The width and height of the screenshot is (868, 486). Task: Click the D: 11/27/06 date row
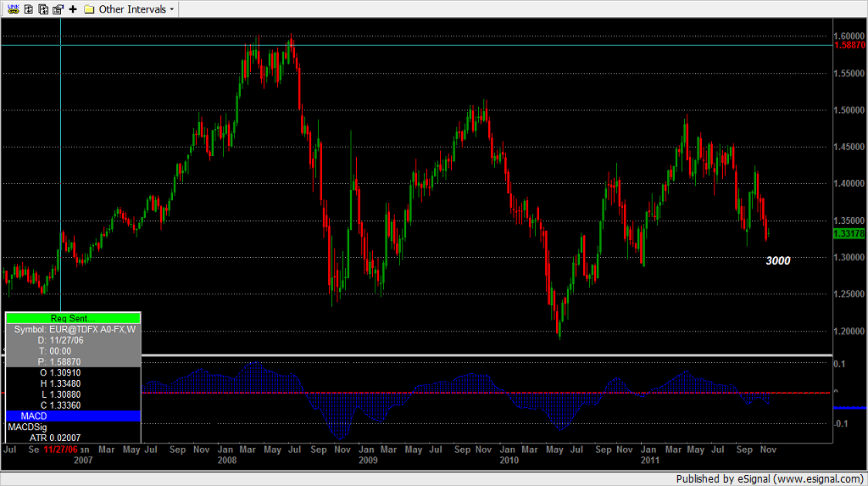coord(73,340)
